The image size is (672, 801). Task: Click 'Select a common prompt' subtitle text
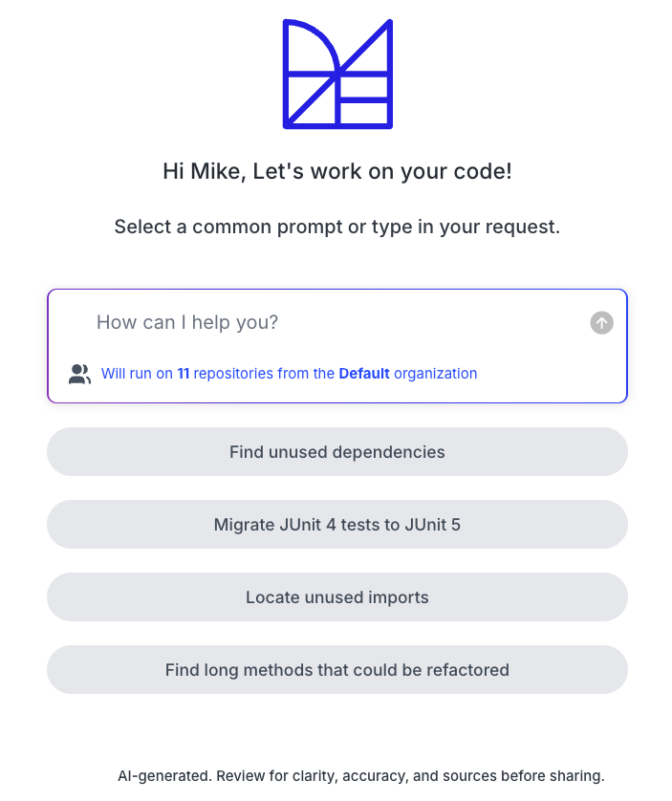[337, 227]
